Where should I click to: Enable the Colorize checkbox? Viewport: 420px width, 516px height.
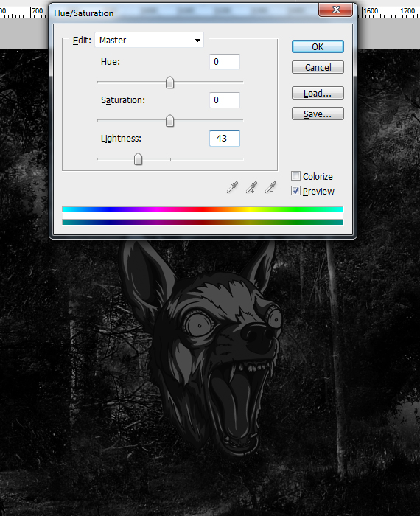(x=295, y=176)
